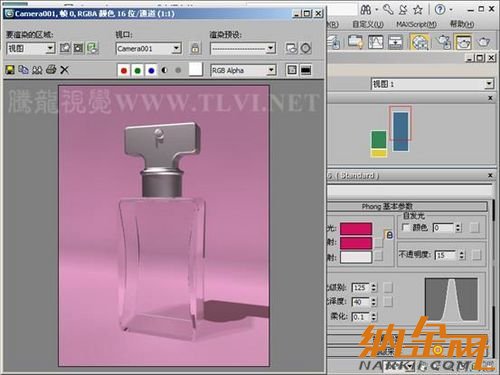This screenshot has width=500, height=375.
Task: Open the 视口 dropdown showing Camera001
Action: point(149,49)
